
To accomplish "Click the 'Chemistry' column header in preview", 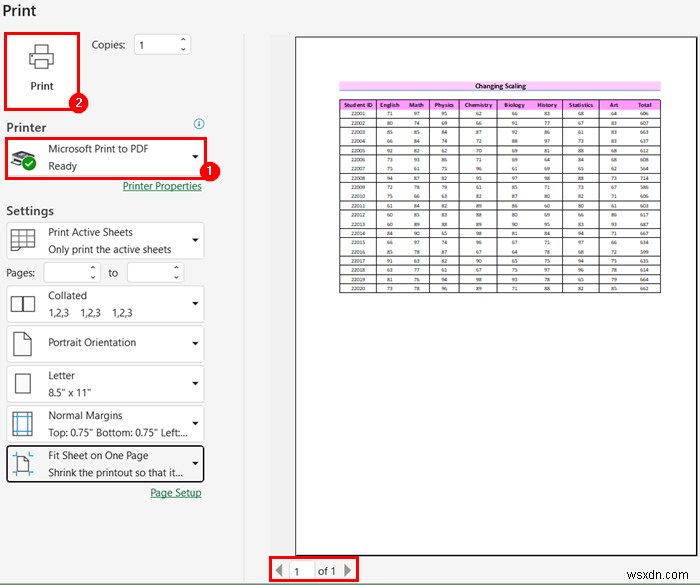I will point(478,105).
